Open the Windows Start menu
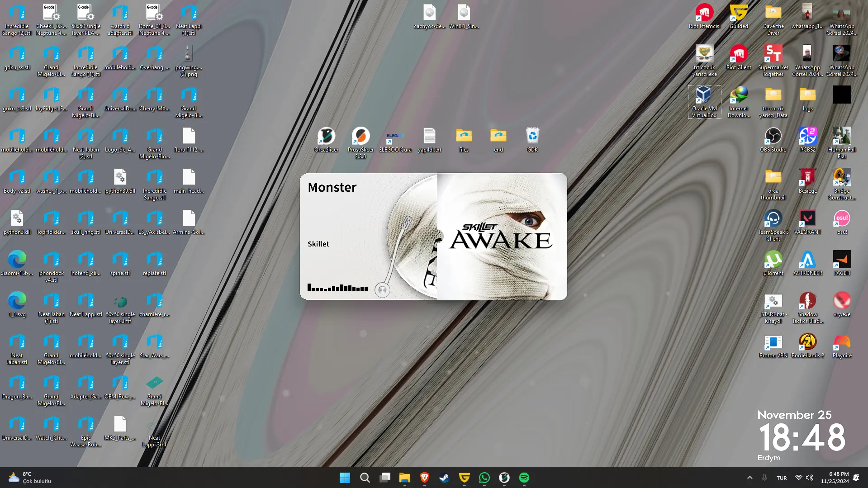The height and width of the screenshot is (488, 868). pyautogui.click(x=345, y=478)
